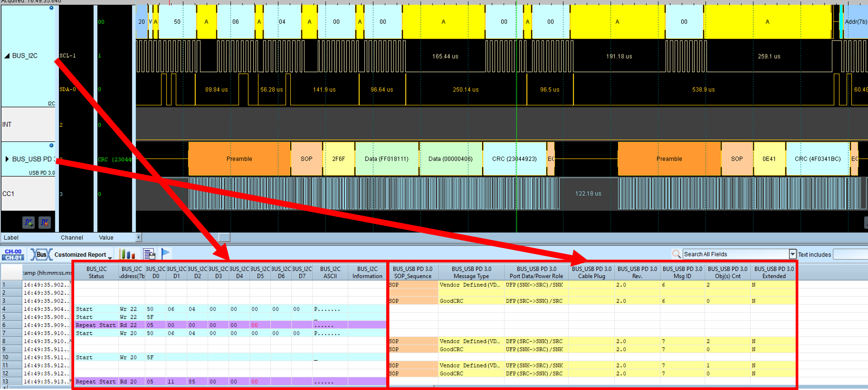Click the statistics bar chart icon
Viewport: 868px width, 390px height.
(127, 254)
